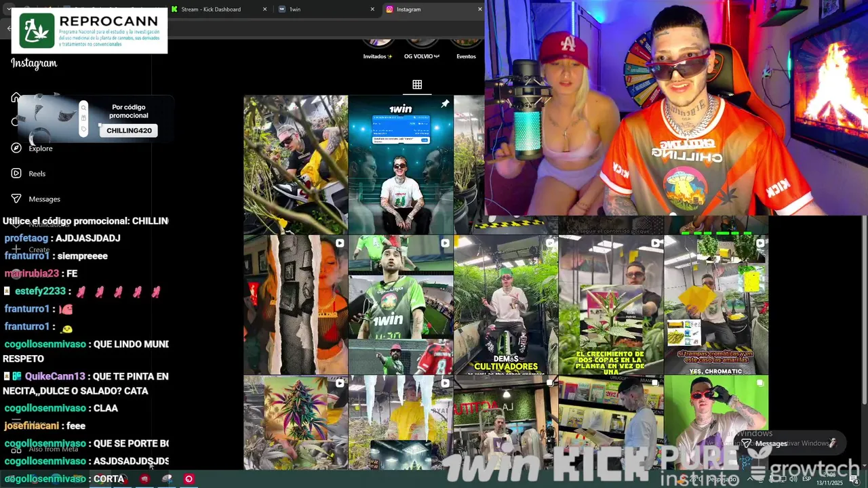Click reel icon on the YES, CHROMATIC post
Image resolution: width=868 pixels, height=488 pixels.
[x=760, y=243]
